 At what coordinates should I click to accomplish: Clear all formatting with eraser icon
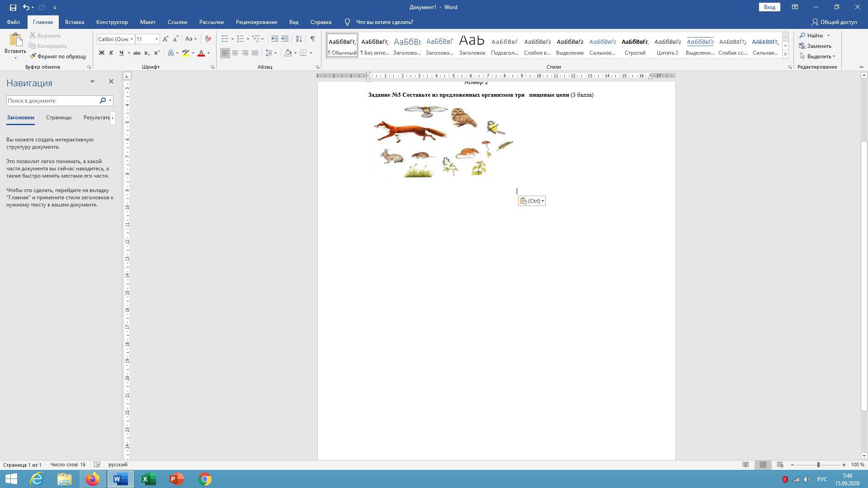(x=208, y=39)
